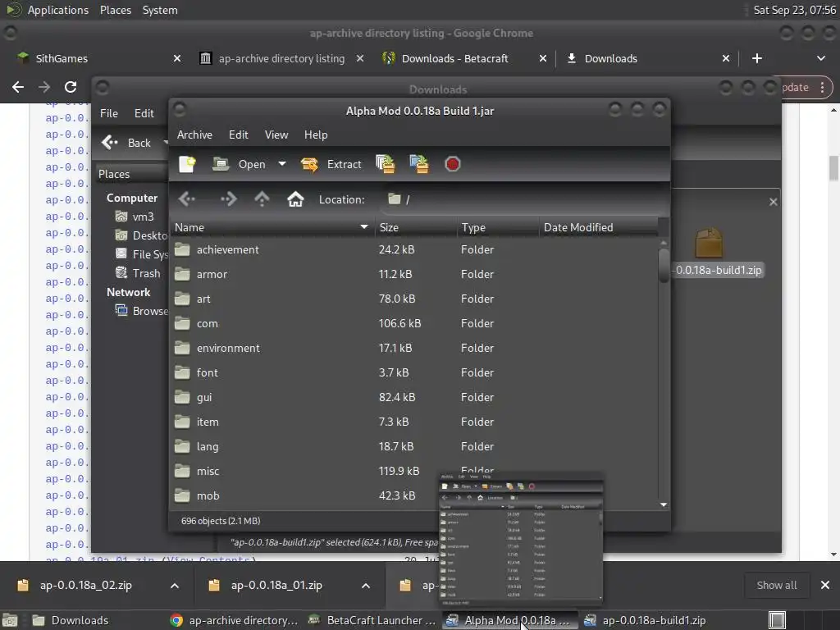840x630 pixels.
Task: Select the com folder
Action: 413,323
